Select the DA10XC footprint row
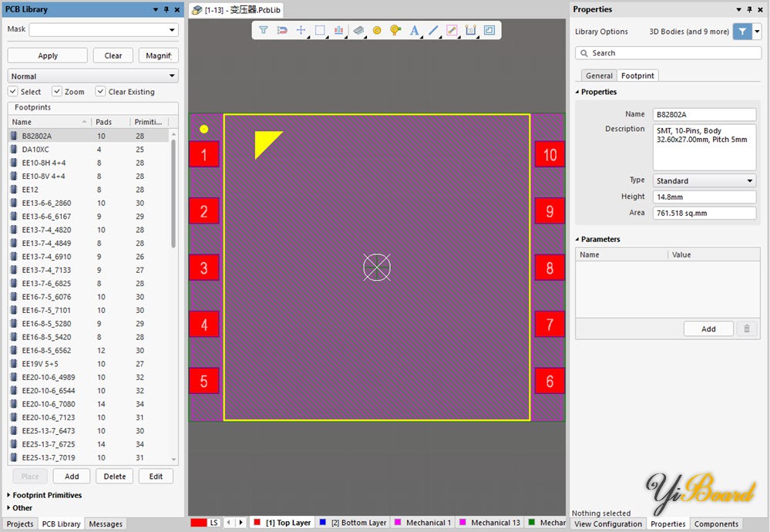 tap(89, 150)
